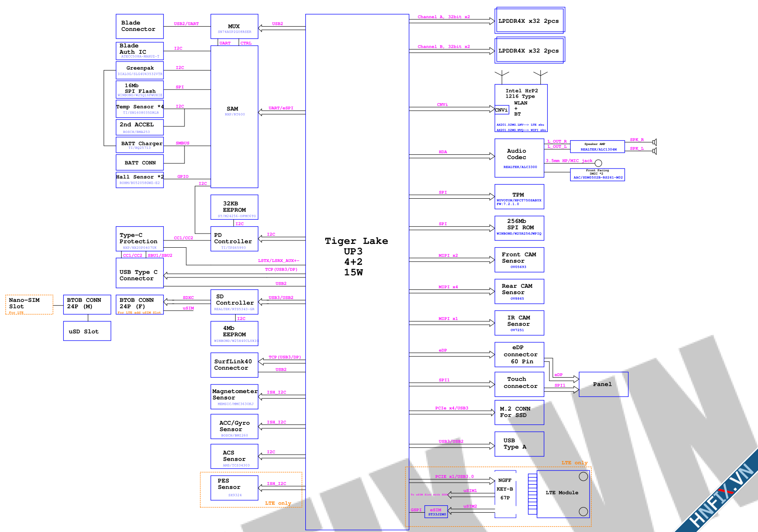Click the MUX block
The image size is (758, 532).
tap(234, 27)
